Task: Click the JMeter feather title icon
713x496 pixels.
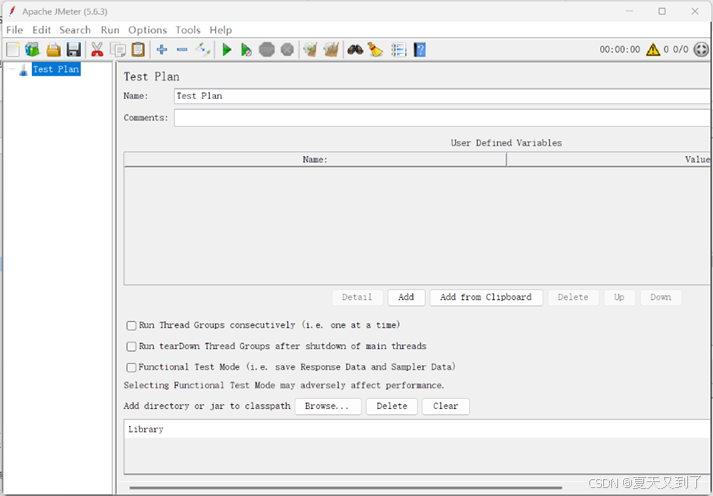Action: (x=12, y=11)
